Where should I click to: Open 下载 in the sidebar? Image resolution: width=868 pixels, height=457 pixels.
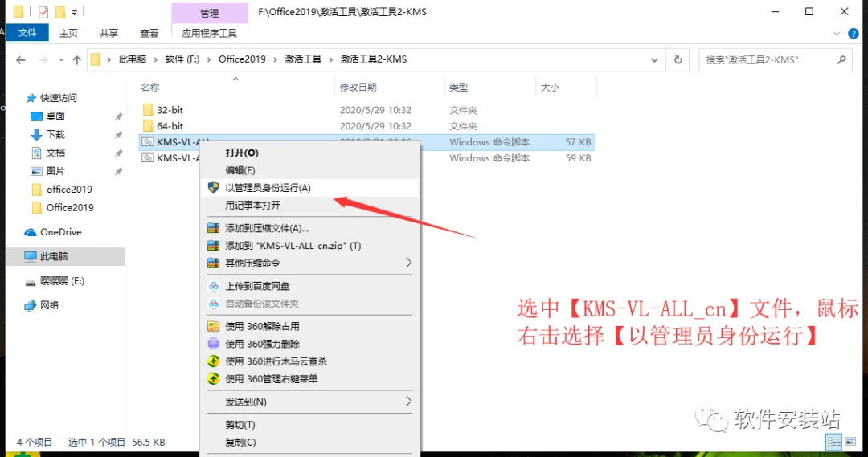(x=55, y=134)
